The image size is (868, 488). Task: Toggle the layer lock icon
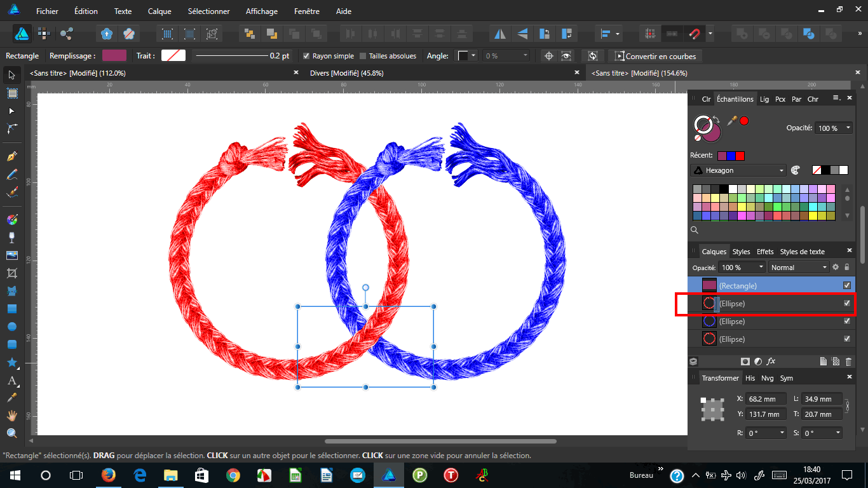tap(847, 268)
